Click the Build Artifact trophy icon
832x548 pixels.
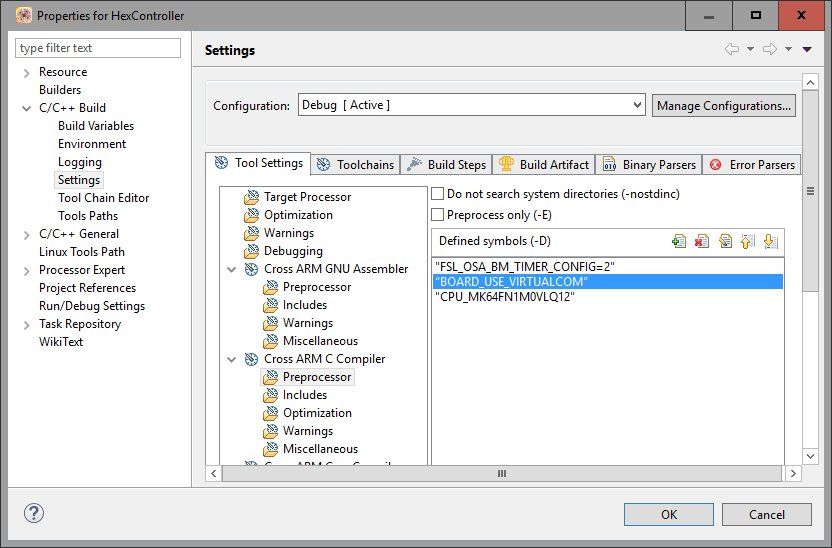click(506, 164)
